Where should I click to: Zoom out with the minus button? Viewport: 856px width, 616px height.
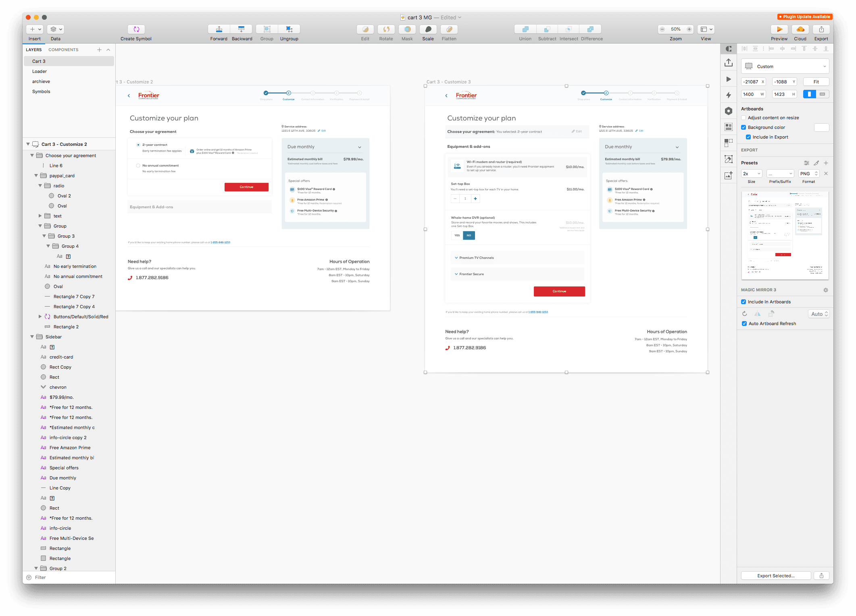pos(662,29)
